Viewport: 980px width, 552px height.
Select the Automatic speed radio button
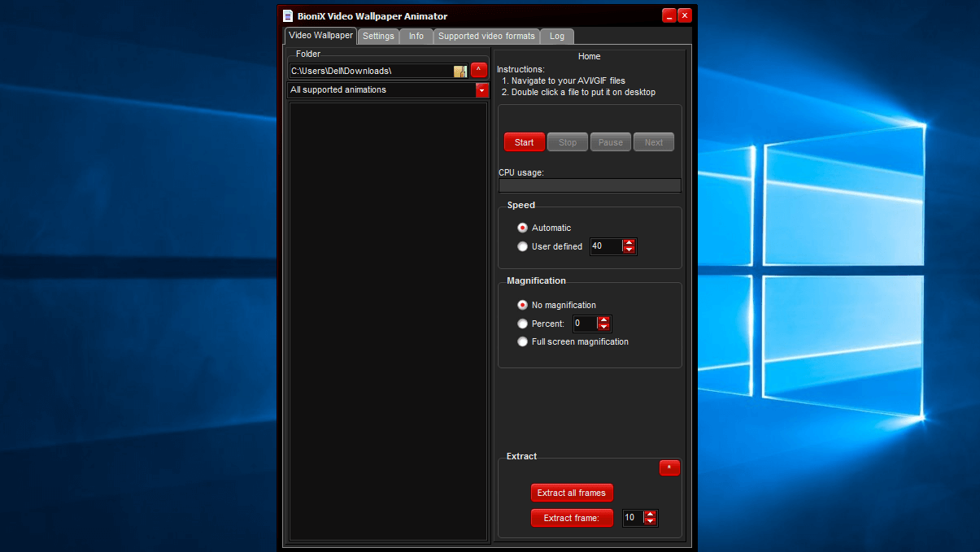[x=523, y=228]
